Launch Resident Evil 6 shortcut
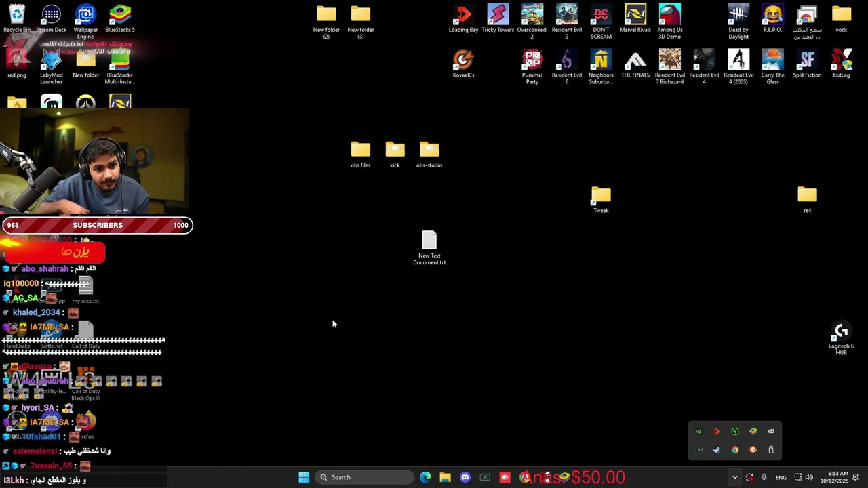This screenshot has width=868, height=488. (567, 67)
